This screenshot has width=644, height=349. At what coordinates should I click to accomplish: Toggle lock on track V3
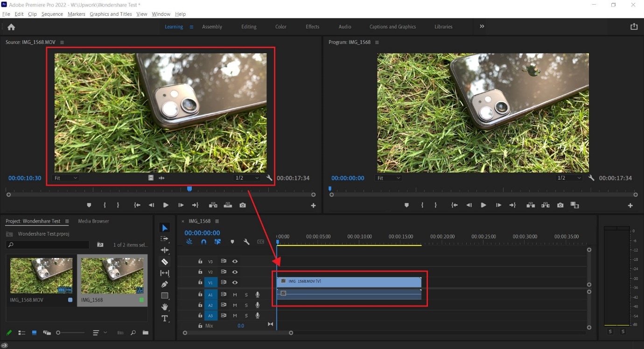point(200,262)
